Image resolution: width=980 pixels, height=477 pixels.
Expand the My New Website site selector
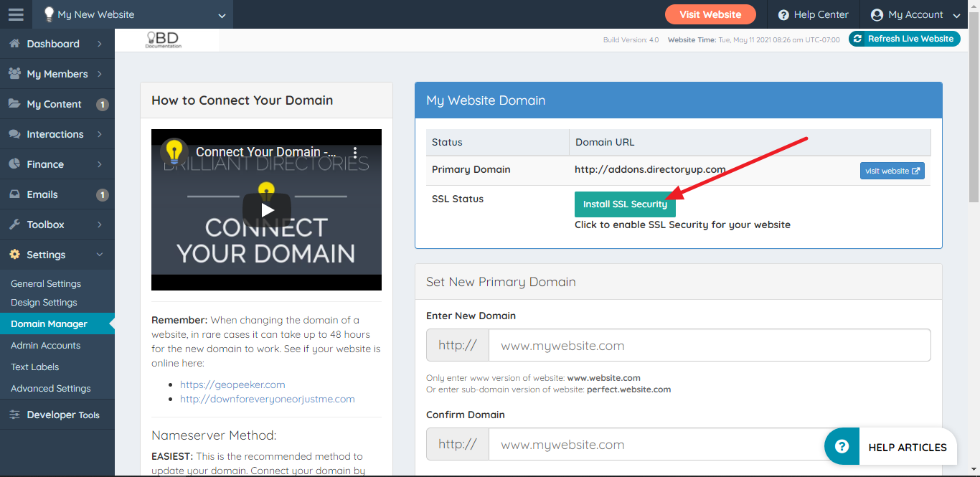pos(133,14)
